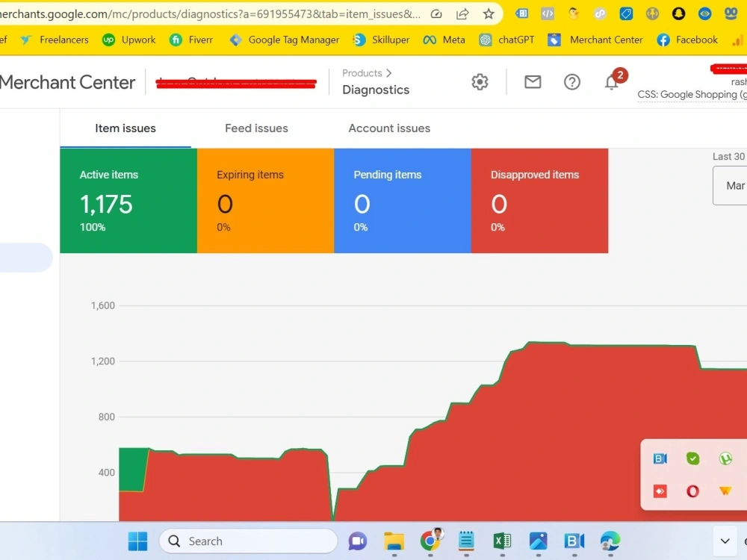Open the Facebook bookmark
This screenshot has width=747, height=560.
pos(687,40)
